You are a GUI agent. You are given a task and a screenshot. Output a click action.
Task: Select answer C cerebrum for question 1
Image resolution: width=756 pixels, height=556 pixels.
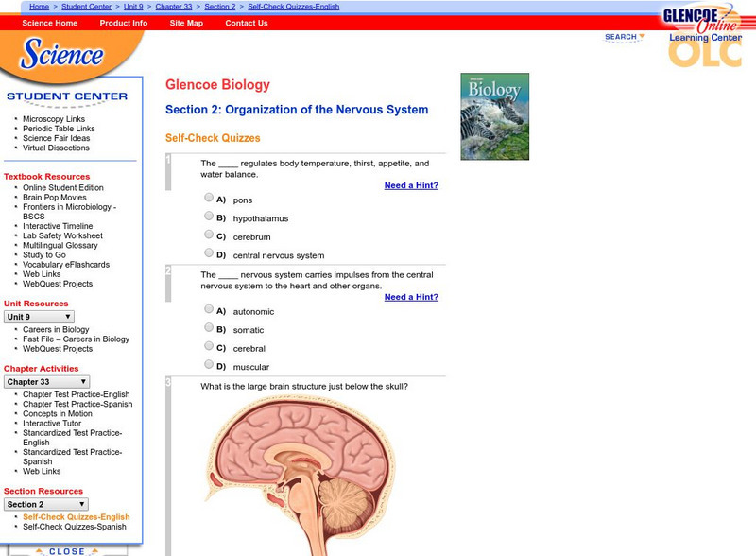[209, 235]
